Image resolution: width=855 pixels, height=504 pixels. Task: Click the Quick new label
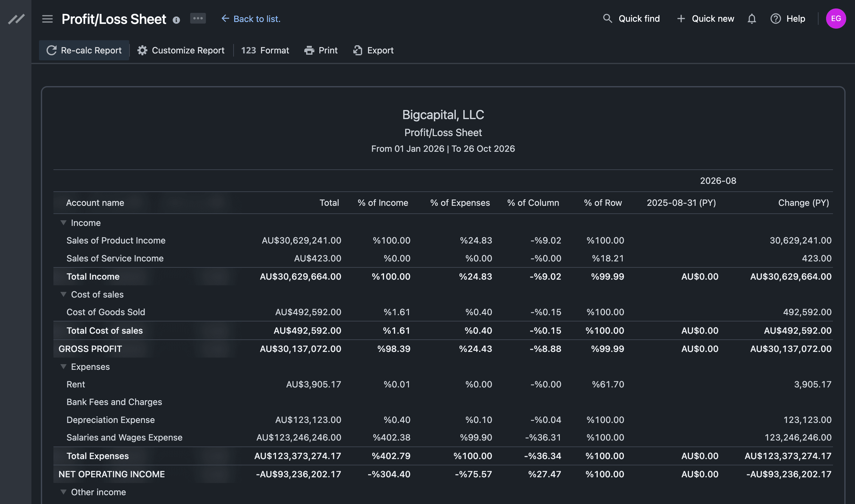coord(713,19)
